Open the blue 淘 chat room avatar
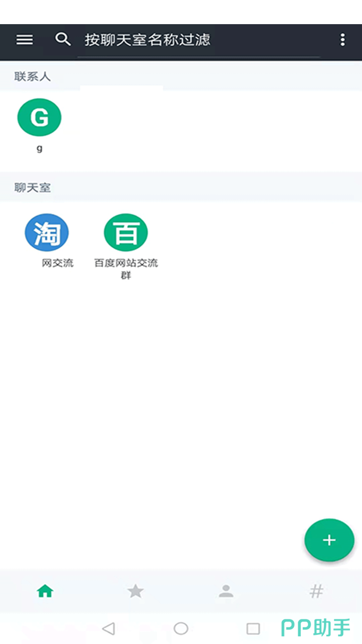 coord(47,232)
